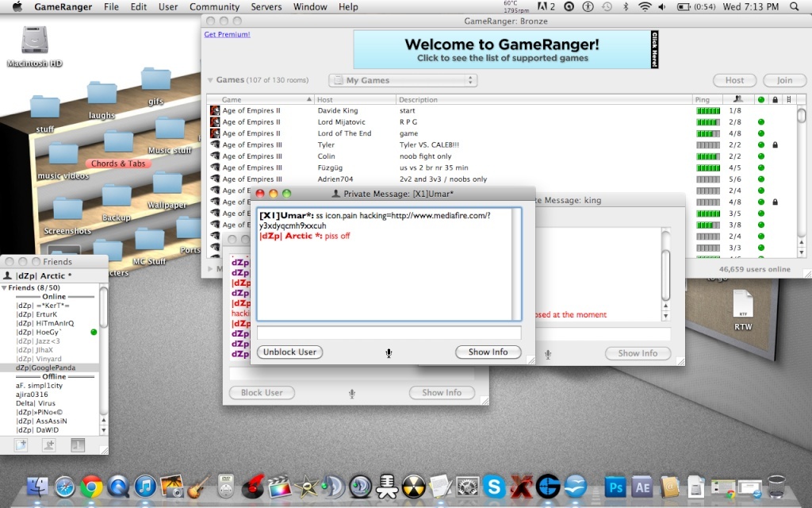Open Skype from the dock
The height and width of the screenshot is (508, 812).
(494, 487)
